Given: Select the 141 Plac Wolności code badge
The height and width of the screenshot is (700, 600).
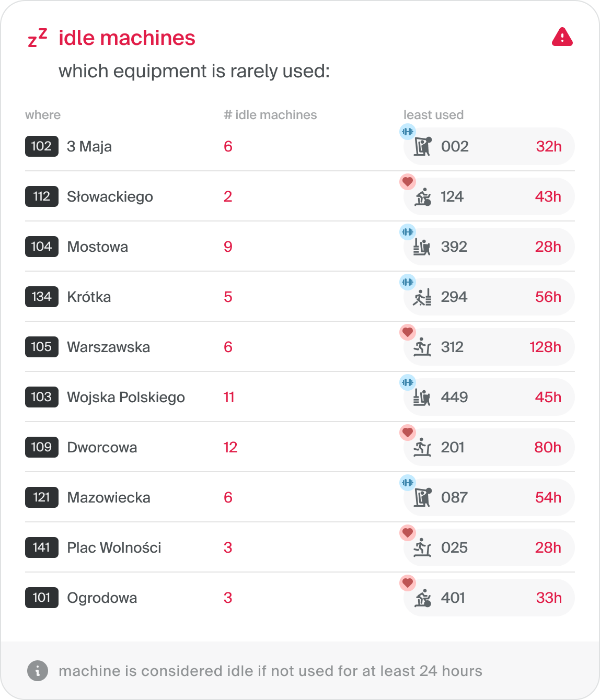Looking at the screenshot, I should click(x=42, y=547).
